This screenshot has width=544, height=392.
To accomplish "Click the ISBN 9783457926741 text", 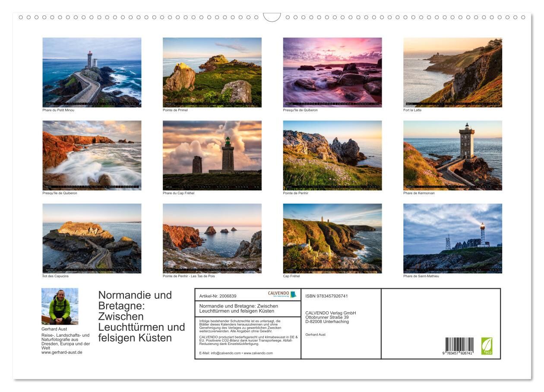I will (326, 296).
